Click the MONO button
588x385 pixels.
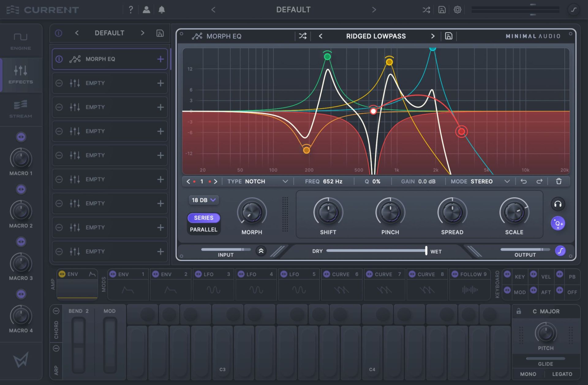(528, 374)
